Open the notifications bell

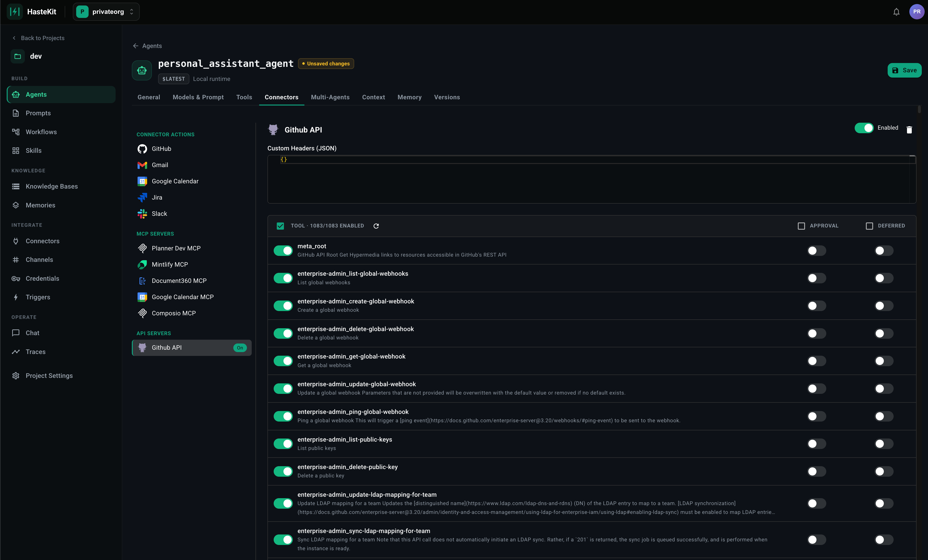pyautogui.click(x=896, y=12)
